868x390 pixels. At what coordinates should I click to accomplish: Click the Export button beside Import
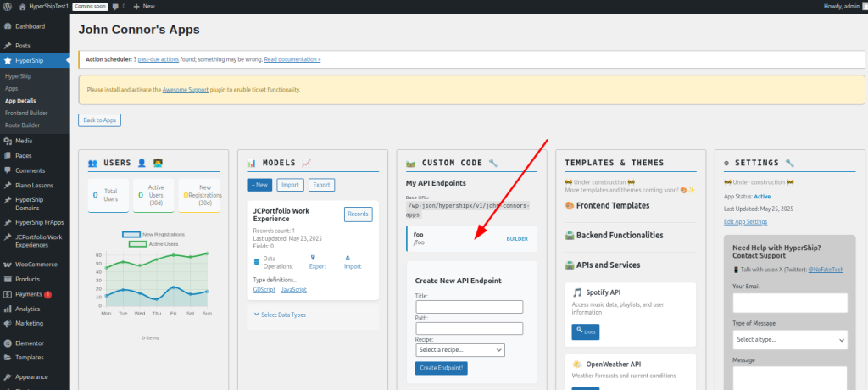click(321, 185)
